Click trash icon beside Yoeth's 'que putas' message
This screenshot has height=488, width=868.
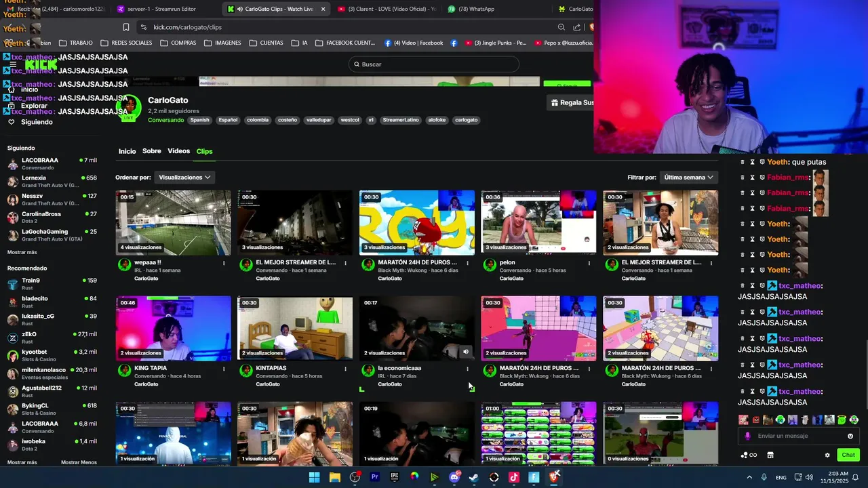click(743, 162)
